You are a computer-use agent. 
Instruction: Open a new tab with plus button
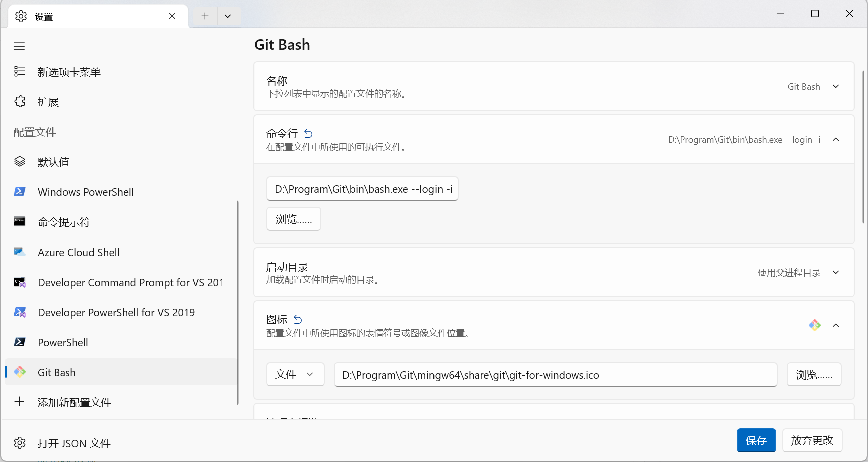(205, 16)
